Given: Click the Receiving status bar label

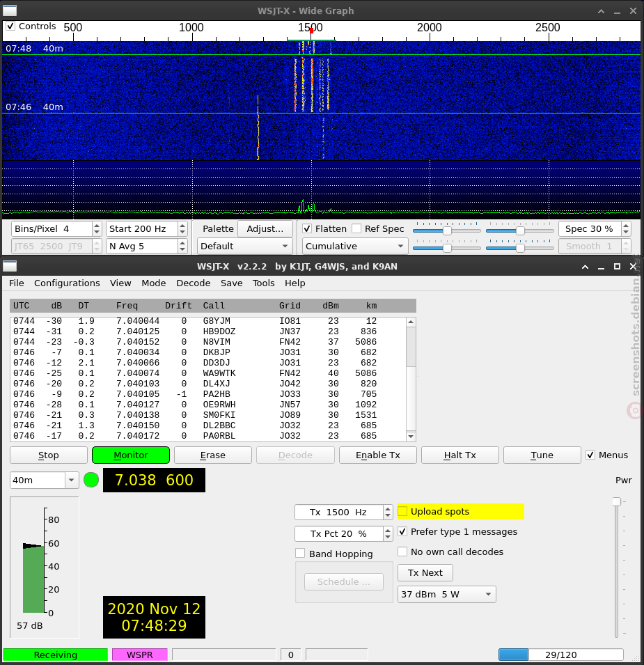Looking at the screenshot, I should coord(56,655).
